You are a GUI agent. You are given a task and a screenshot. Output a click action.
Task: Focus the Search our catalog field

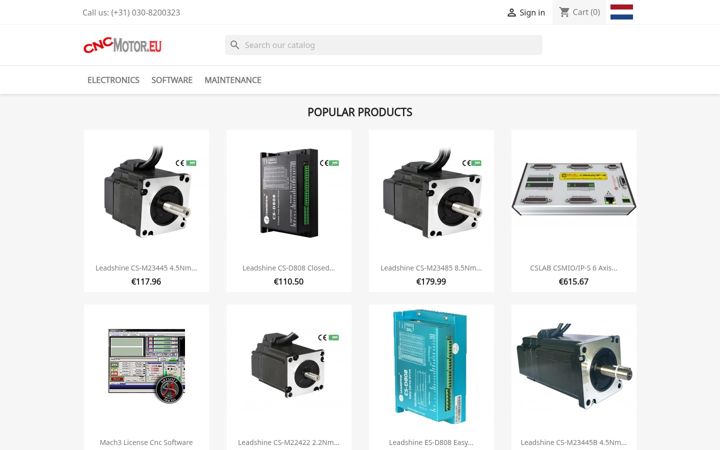pos(383,45)
